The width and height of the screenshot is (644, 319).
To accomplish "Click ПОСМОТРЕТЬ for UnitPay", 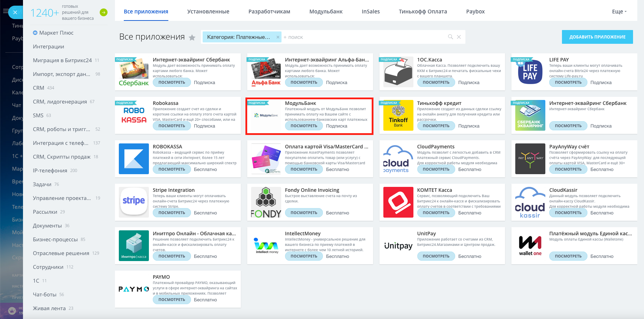I will (x=436, y=256).
